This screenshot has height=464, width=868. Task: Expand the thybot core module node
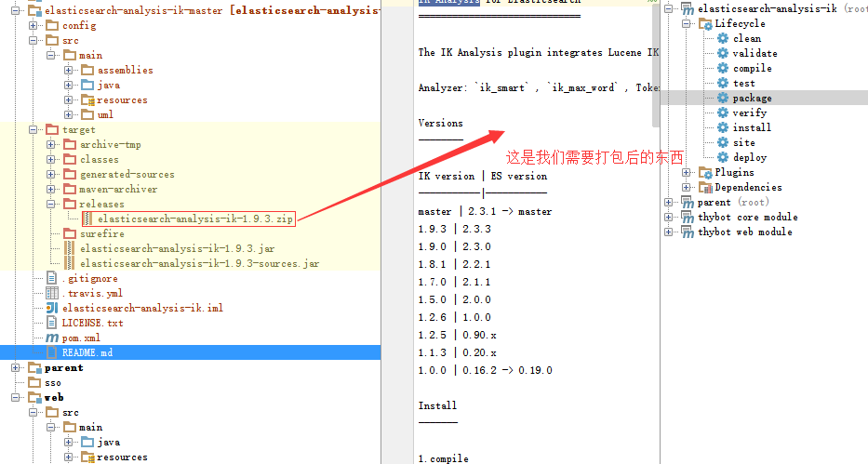point(669,218)
